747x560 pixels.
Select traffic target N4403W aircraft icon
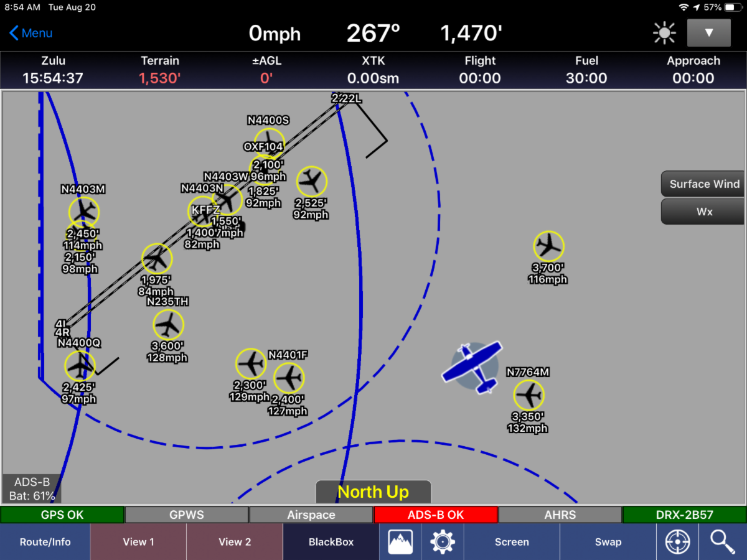(x=227, y=200)
